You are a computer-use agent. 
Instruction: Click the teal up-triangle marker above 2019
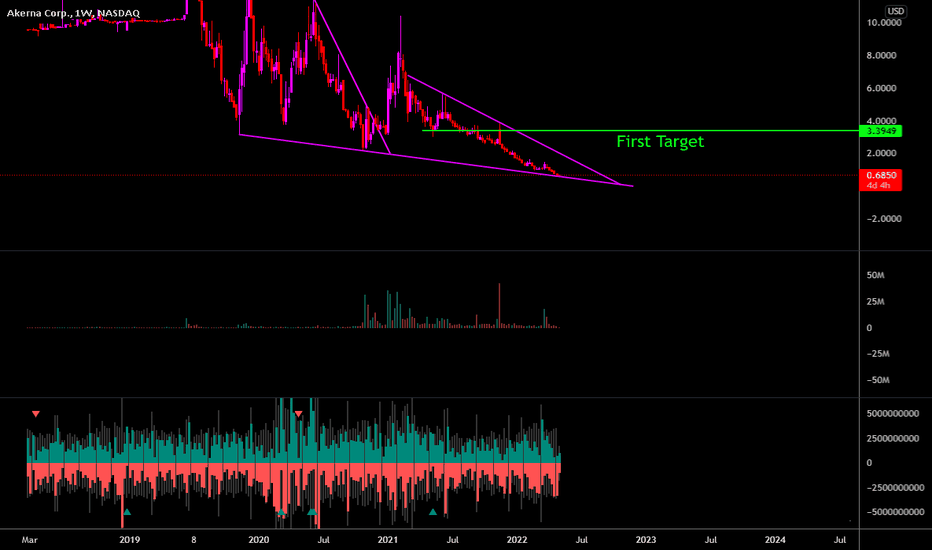(127, 512)
